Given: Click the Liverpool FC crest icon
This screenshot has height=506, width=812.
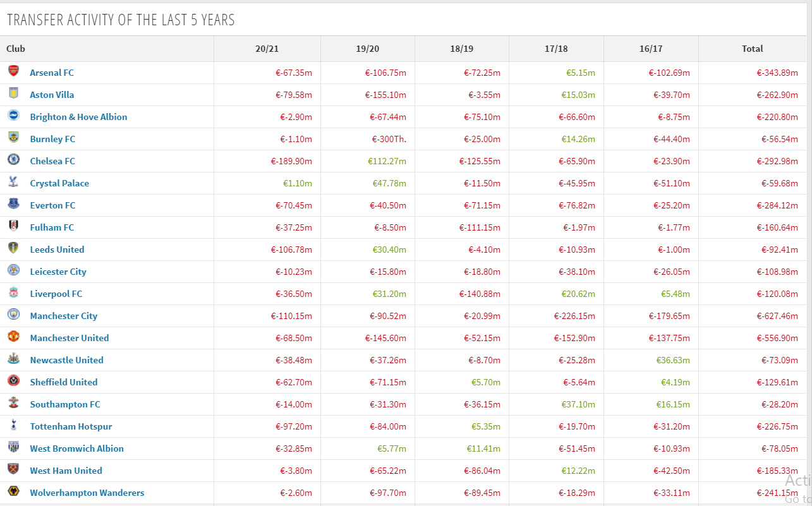Looking at the screenshot, I should [13, 292].
